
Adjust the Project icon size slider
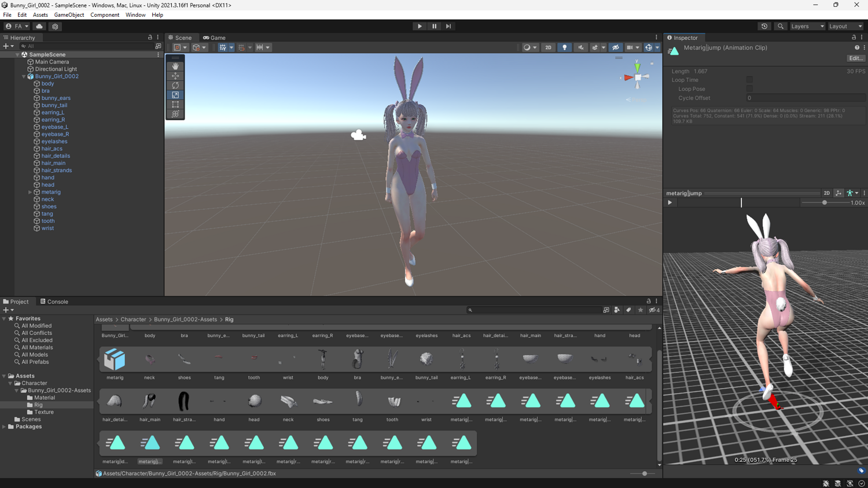pos(643,474)
